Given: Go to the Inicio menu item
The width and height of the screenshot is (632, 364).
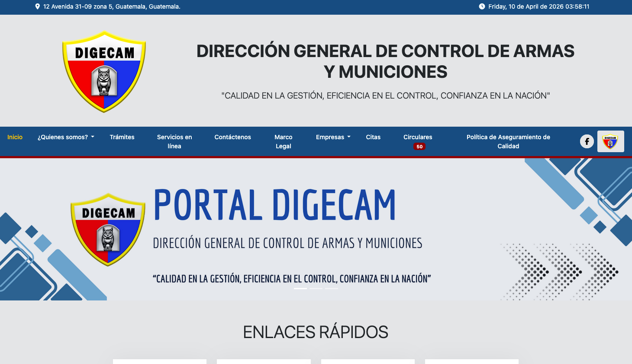Looking at the screenshot, I should tap(15, 137).
